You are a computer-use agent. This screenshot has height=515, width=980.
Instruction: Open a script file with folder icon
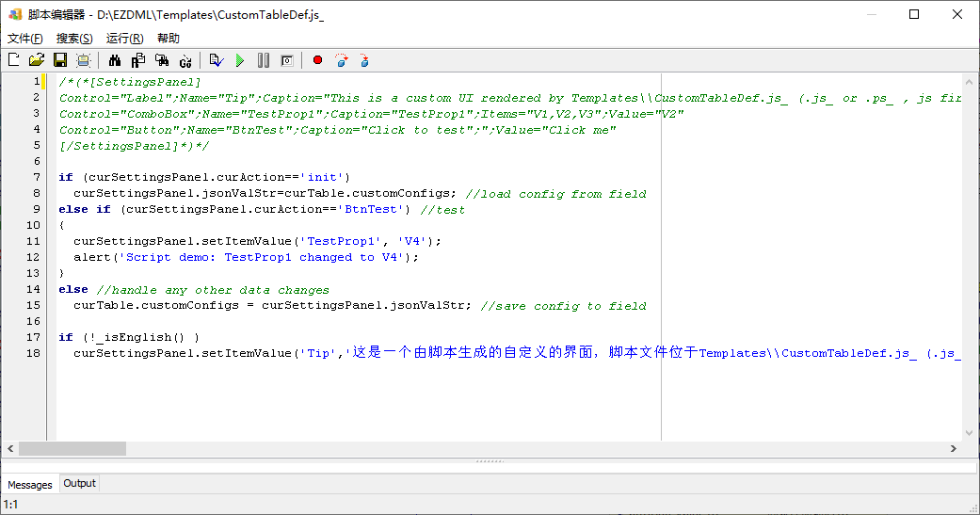coord(37,60)
